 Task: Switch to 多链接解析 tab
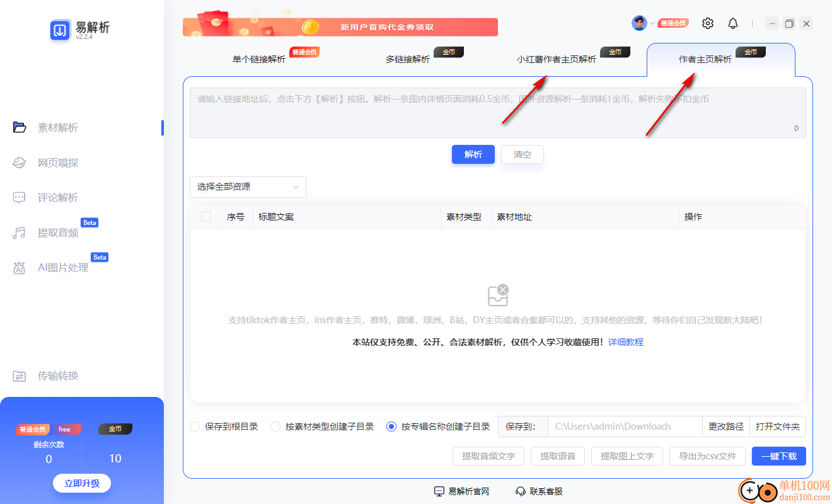pos(408,59)
